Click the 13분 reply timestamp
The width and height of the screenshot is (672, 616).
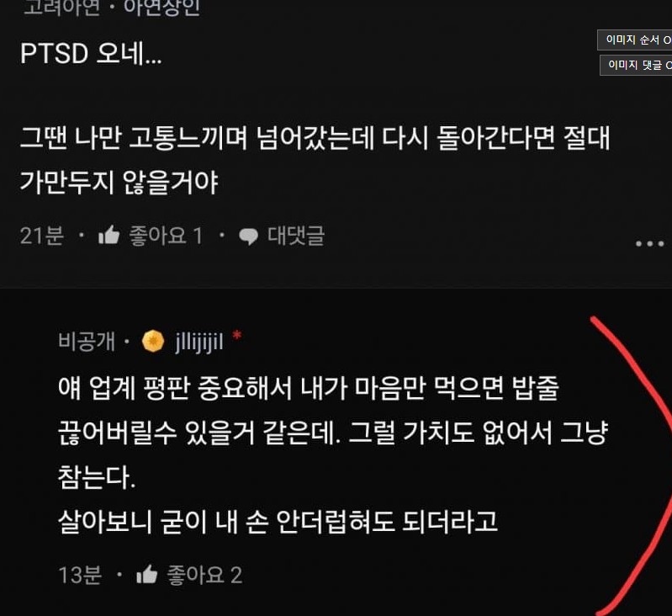point(80,575)
